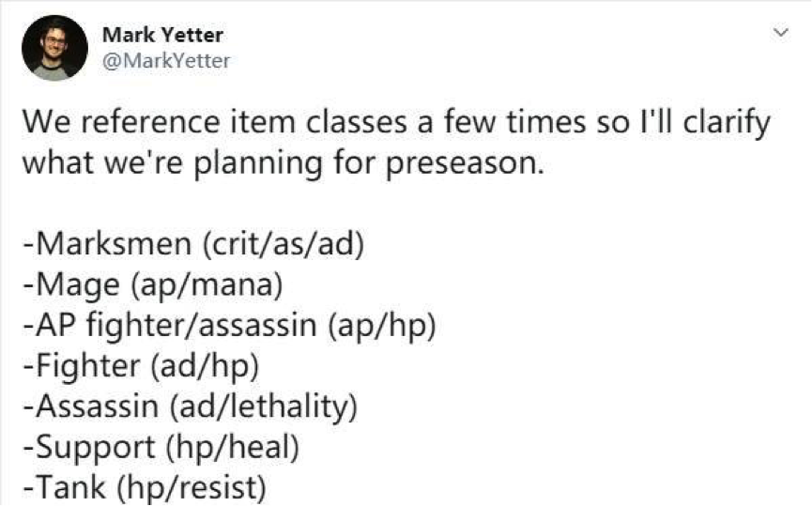Click the '(ad/hp)' stat text
Screen dimensions: 812x506
(205, 367)
